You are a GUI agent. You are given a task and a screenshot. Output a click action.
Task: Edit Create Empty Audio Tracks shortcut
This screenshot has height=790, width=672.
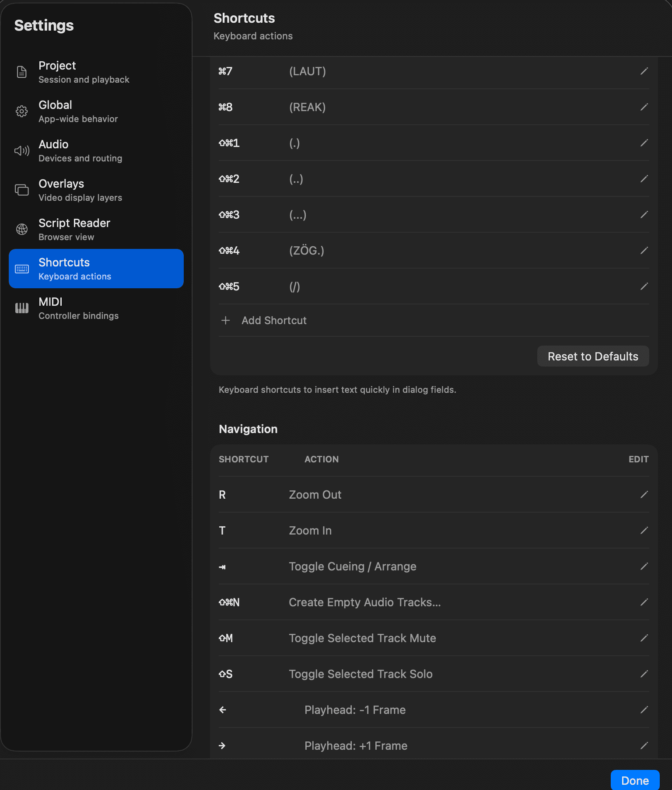pos(644,602)
